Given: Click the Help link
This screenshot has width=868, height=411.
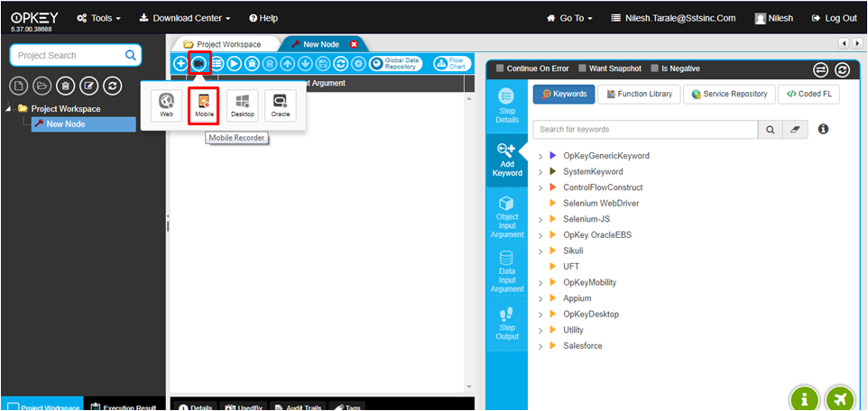Looking at the screenshot, I should pyautogui.click(x=263, y=18).
